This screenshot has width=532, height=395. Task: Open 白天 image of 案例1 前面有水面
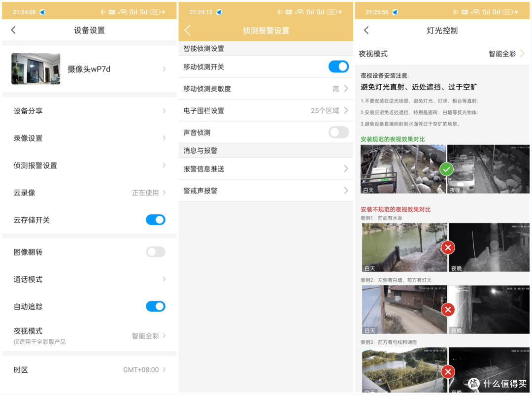click(x=404, y=247)
